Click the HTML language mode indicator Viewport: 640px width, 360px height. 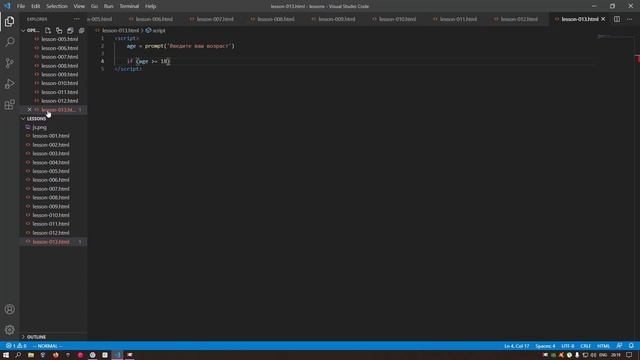point(603,346)
